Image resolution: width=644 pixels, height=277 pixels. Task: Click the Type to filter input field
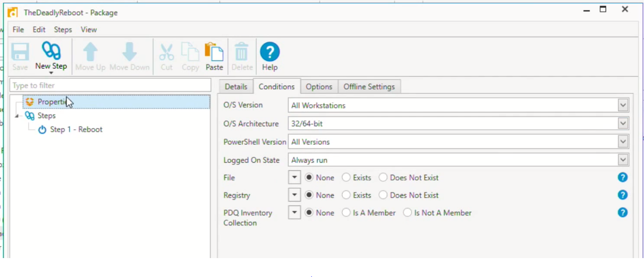tap(110, 86)
